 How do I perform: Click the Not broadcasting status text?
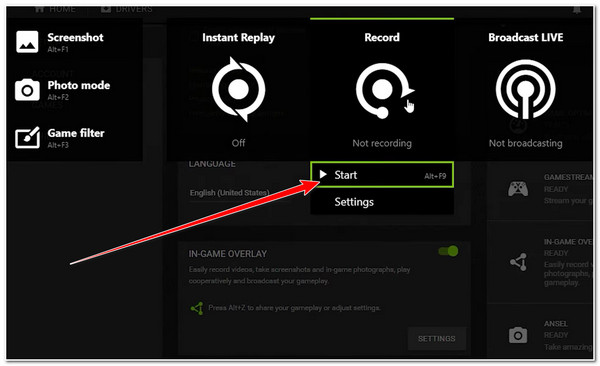coord(525,143)
